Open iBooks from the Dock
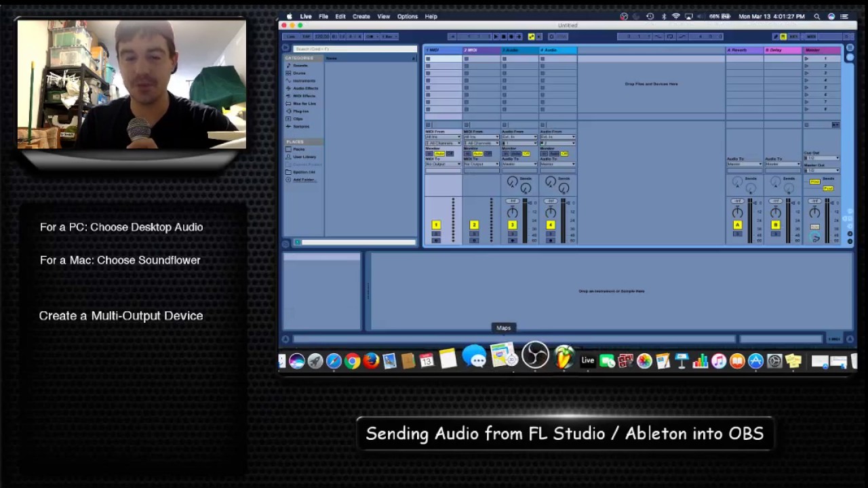868x488 pixels. tap(737, 361)
